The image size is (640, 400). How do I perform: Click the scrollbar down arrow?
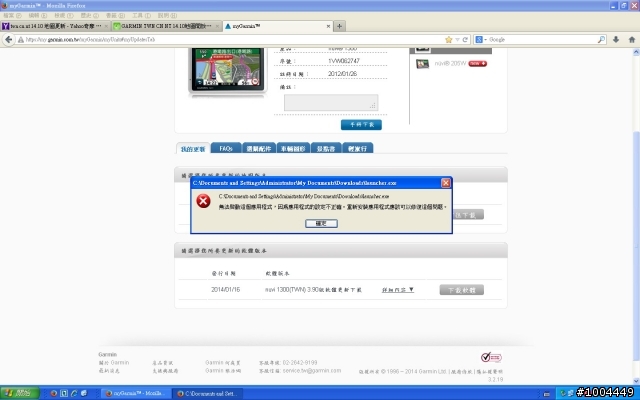pyautogui.click(x=636, y=381)
